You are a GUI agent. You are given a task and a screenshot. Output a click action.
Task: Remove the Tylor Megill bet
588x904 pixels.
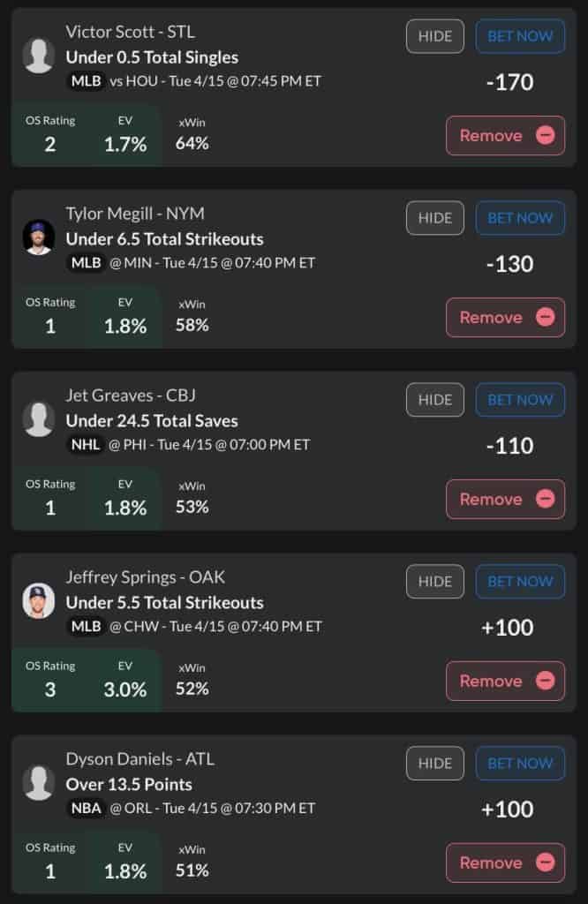coord(505,318)
